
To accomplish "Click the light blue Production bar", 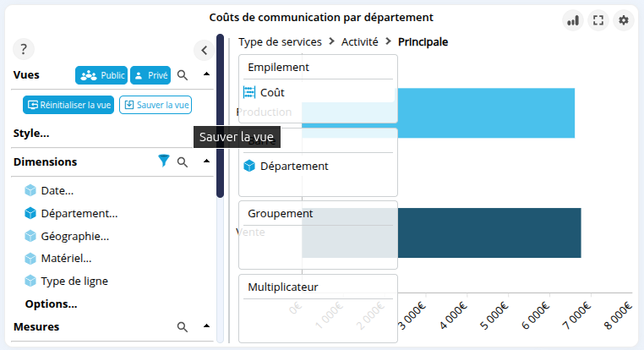I will coord(486,112).
